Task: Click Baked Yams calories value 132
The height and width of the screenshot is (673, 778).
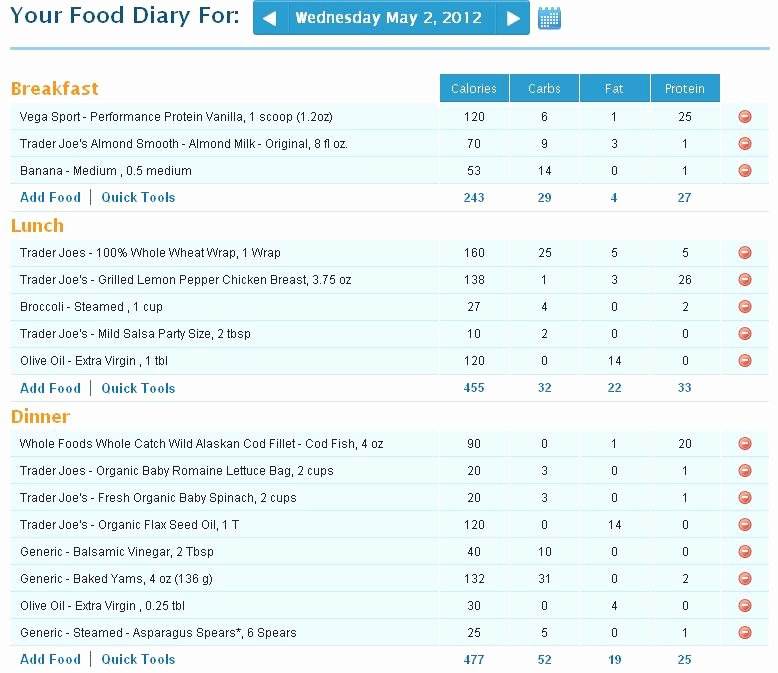Action: (x=474, y=579)
